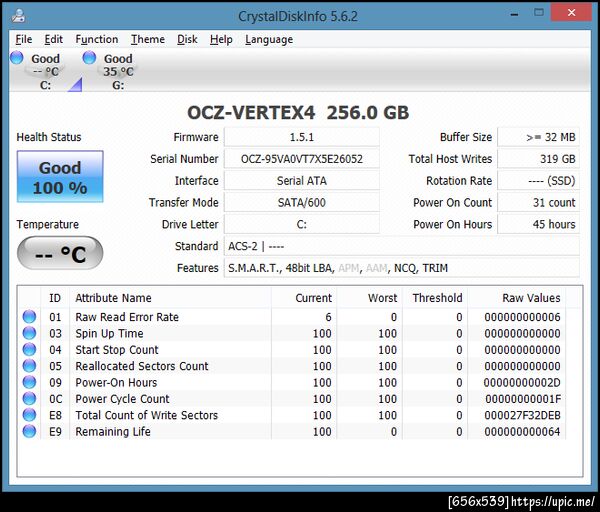Select the Reallocated Sectors Count attribute name
Screen dimensions: 600x512
(142, 366)
